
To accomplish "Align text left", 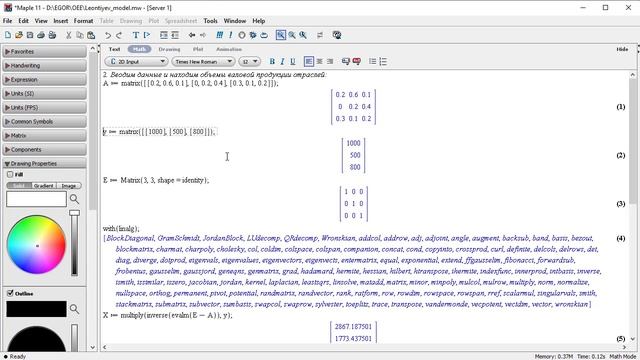I will (x=309, y=62).
